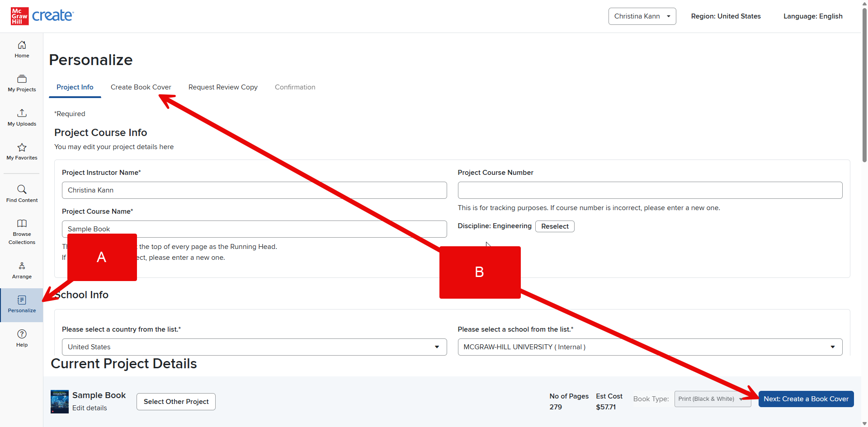Open the school selection dropdown

(650, 347)
